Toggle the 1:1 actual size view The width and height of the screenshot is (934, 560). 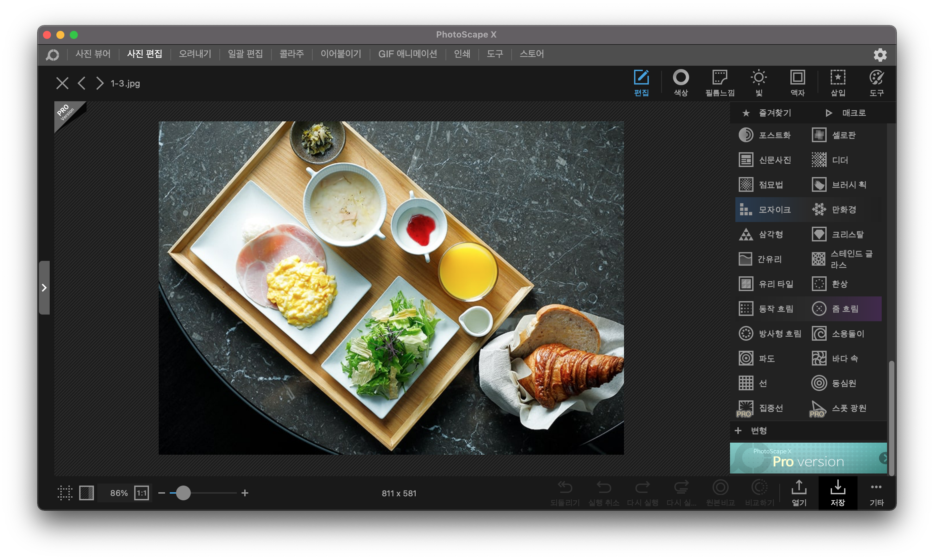[x=142, y=493]
